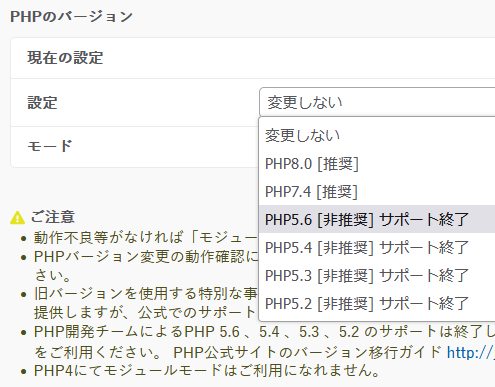Click the note PHP4にてモジュールモードはご利用になれません

tap(207, 370)
